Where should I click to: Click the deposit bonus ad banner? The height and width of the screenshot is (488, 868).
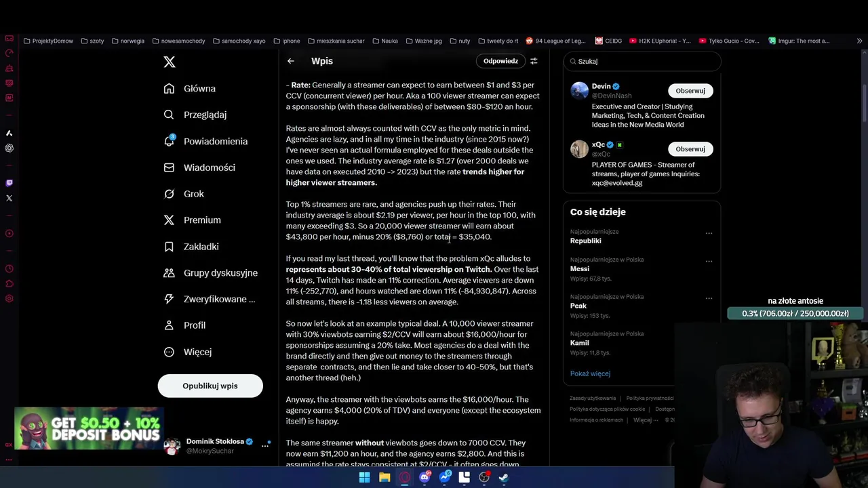pos(88,428)
